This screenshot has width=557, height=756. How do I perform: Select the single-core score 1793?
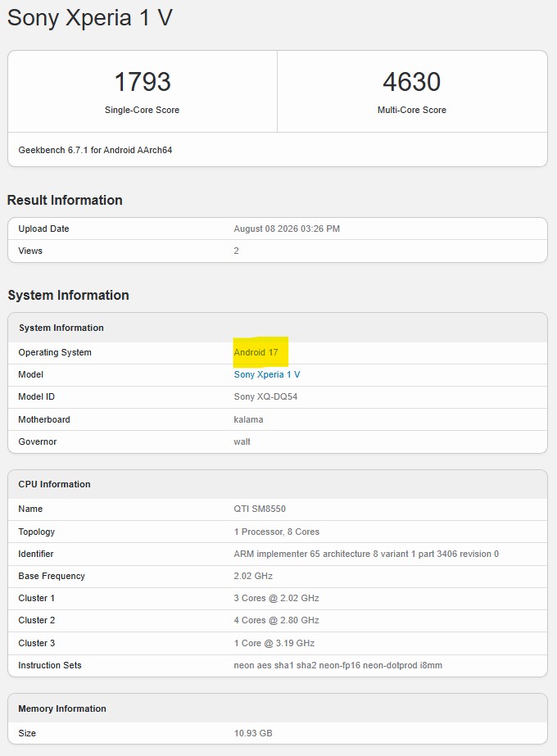[x=143, y=81]
